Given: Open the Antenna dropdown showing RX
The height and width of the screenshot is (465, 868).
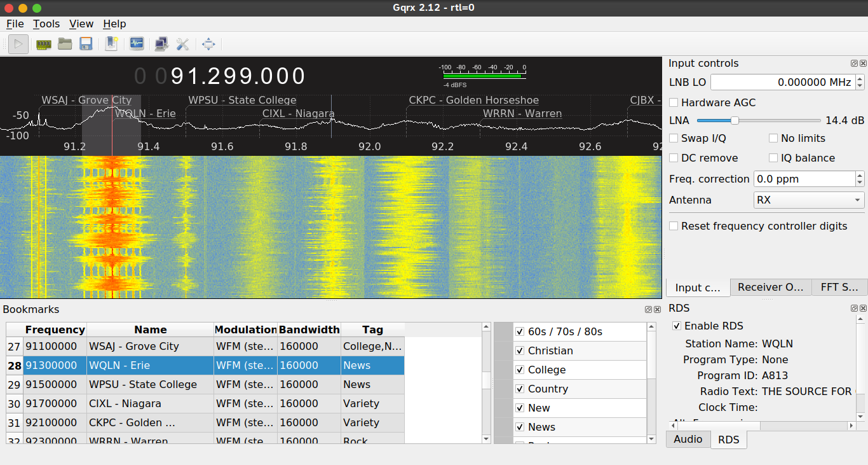Looking at the screenshot, I should point(808,200).
